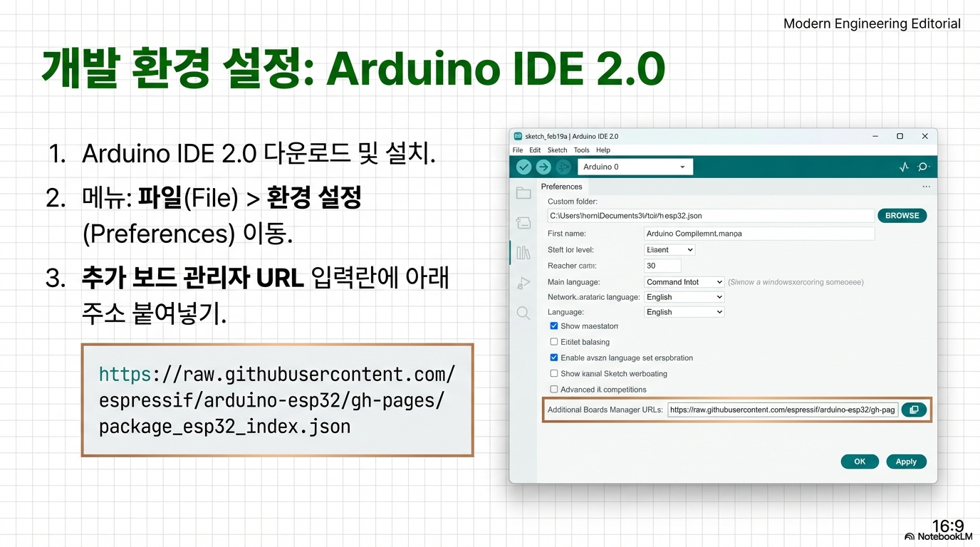
Task: Open the Debug sidebar icon
Action: point(523,283)
